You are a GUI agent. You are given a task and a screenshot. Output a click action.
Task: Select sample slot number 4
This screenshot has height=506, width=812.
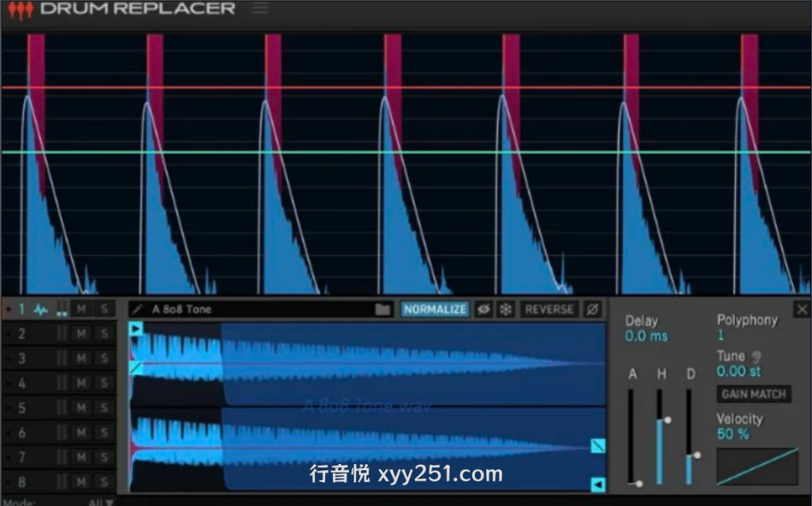[21, 383]
